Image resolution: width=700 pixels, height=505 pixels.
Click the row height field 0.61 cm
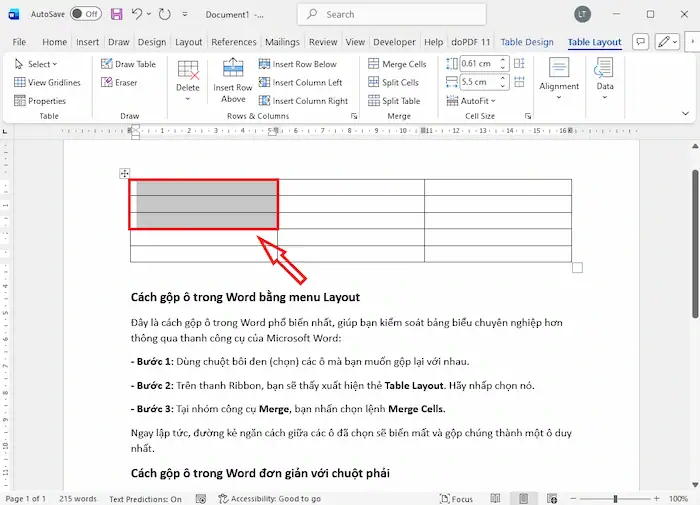[479, 64]
